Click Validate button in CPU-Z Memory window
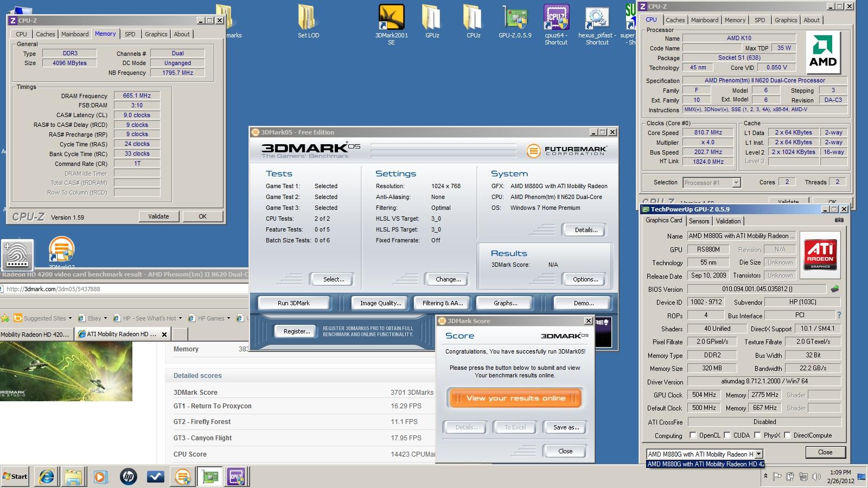The image size is (868, 488). click(158, 216)
